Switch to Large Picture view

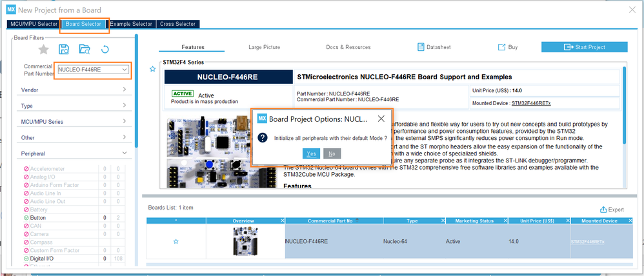point(265,47)
